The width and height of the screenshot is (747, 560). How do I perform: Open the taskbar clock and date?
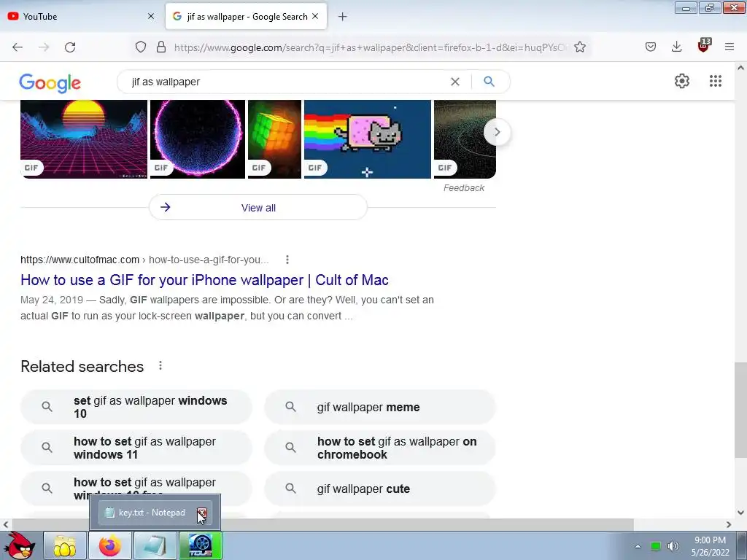pyautogui.click(x=711, y=546)
